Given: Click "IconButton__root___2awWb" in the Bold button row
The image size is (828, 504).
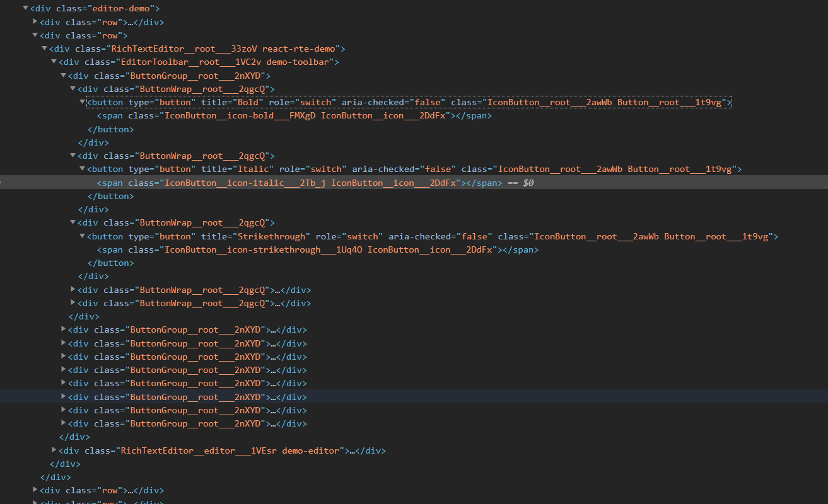Looking at the screenshot, I should coord(550,102).
